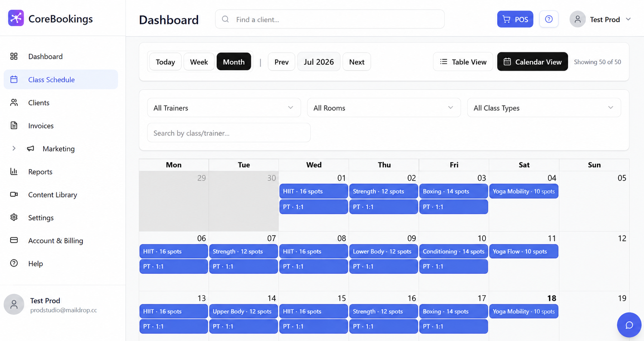
Task: Switch to Table View
Action: pos(463,62)
